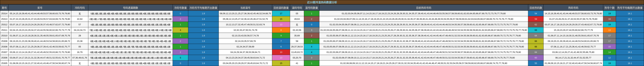Select the 温码号码 column header

[x=297, y=8]
